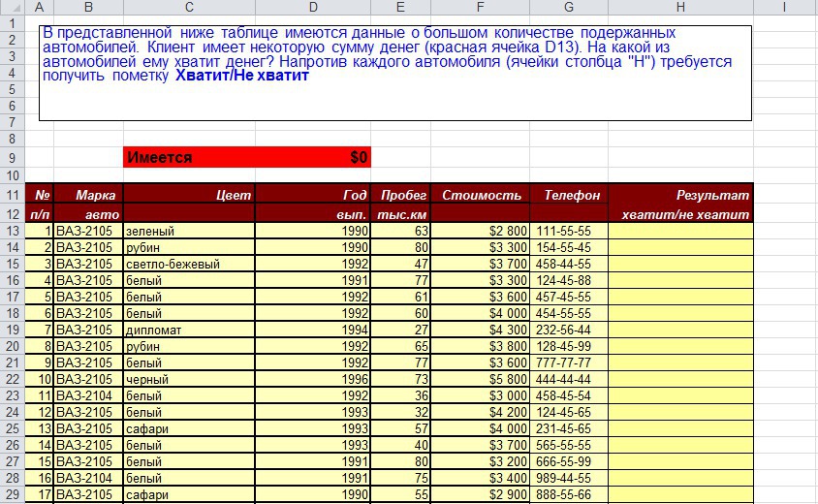Click the red 'Имеется' label cell
Screen dimensions: 818x504
(189, 157)
